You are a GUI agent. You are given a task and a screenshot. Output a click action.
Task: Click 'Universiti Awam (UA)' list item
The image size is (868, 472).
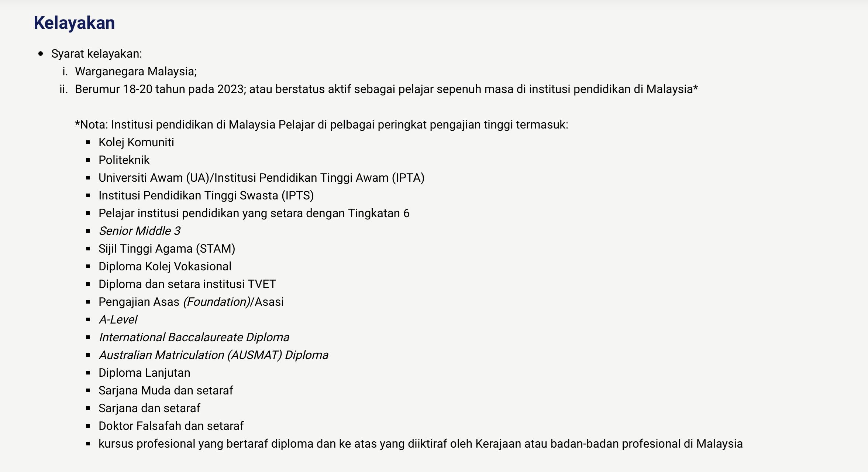click(261, 178)
